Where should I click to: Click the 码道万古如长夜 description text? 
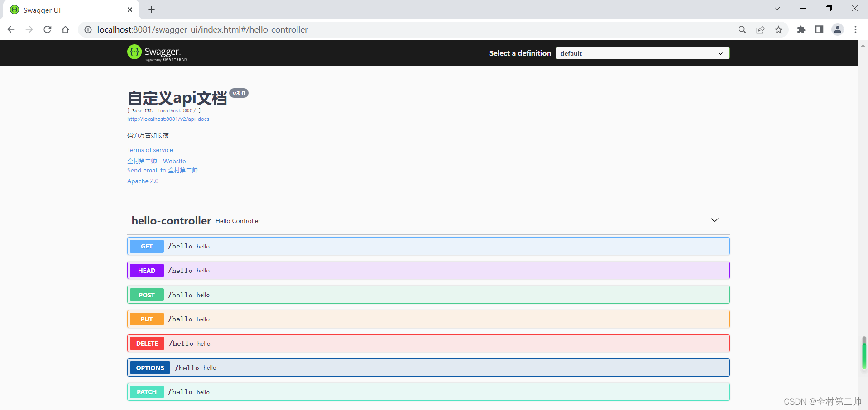coord(148,135)
